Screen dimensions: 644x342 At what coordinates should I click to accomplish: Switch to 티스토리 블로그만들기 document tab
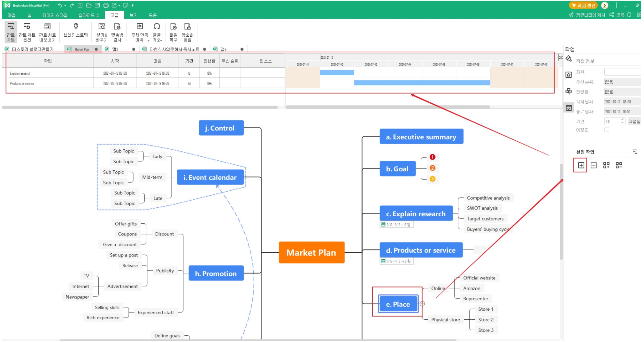32,49
